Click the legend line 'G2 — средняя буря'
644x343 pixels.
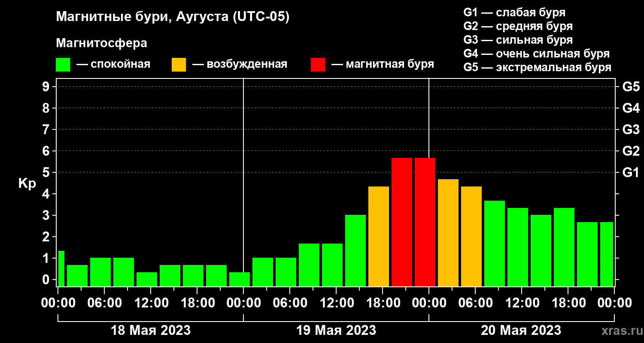518,26
